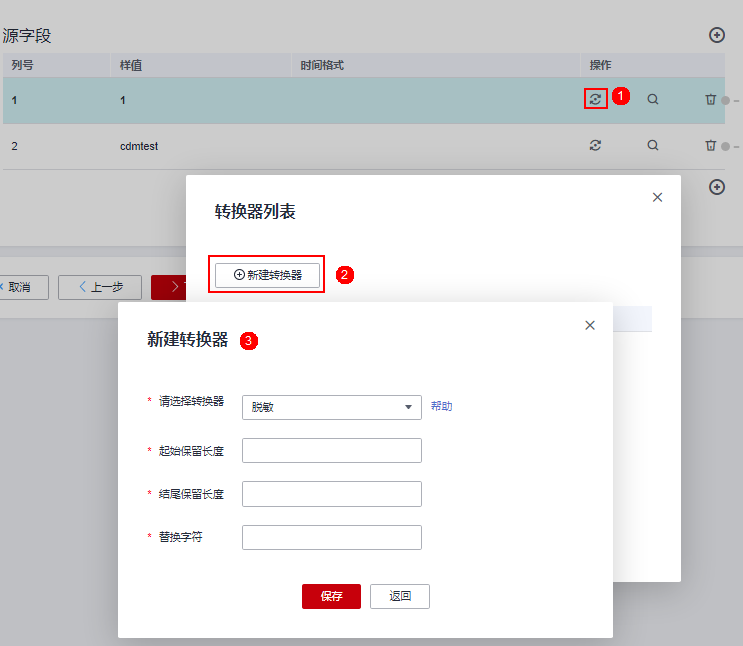Image resolution: width=743 pixels, height=646 pixels.
Task: Open converter icon for cdmtest row
Action: coord(595,145)
